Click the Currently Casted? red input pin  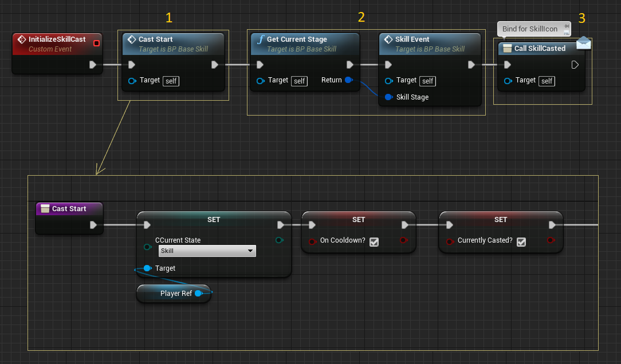(450, 242)
